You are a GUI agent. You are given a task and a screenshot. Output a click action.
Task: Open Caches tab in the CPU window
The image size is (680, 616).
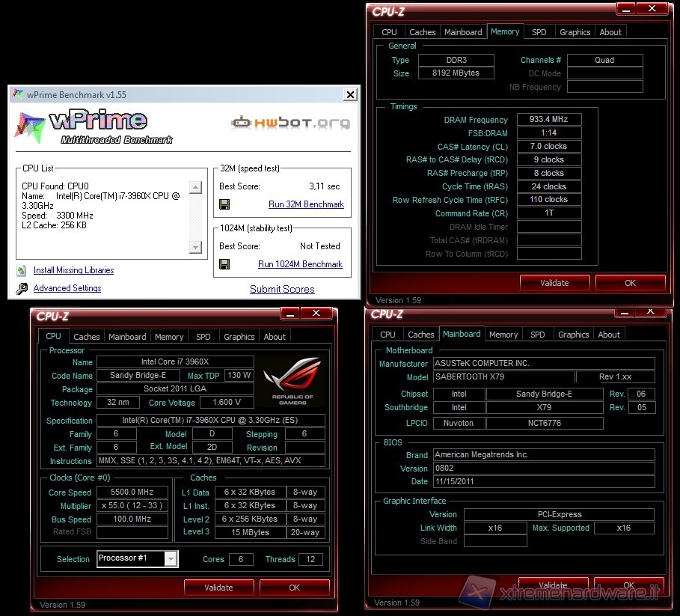[x=86, y=337]
